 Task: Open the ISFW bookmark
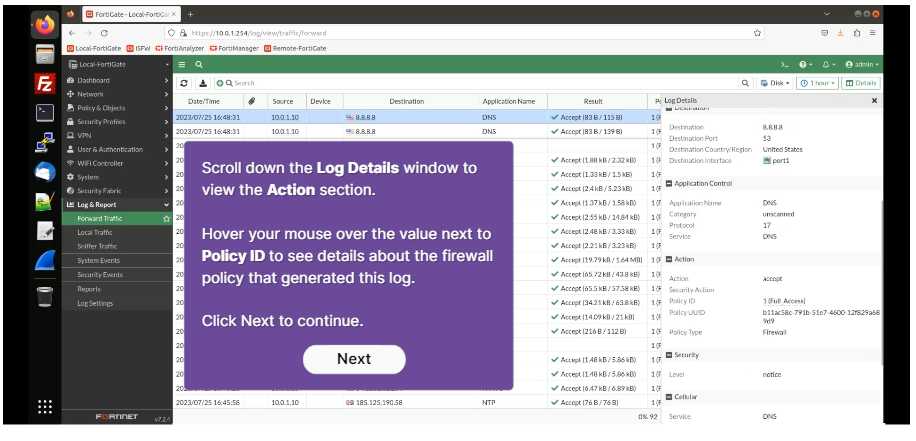[138, 48]
